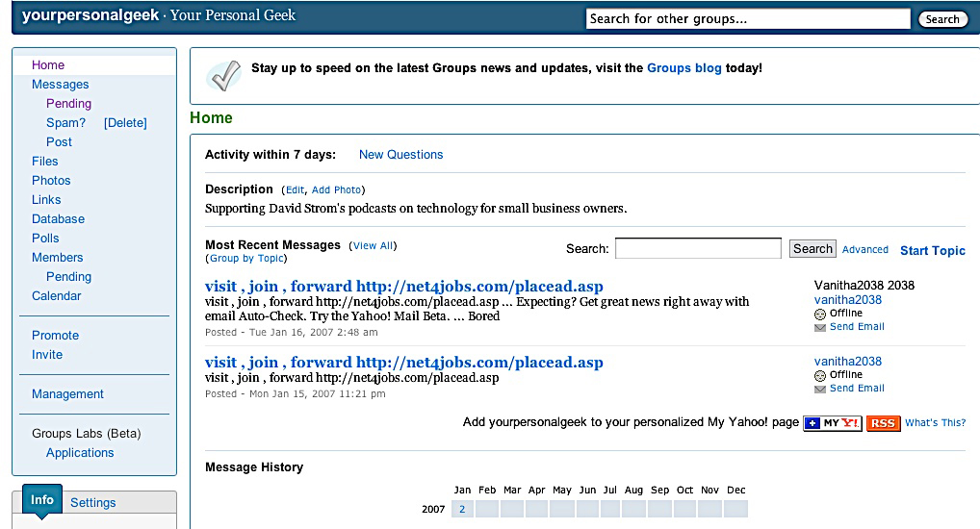
Task: Open Applications under Groups Labs
Action: pyautogui.click(x=80, y=453)
